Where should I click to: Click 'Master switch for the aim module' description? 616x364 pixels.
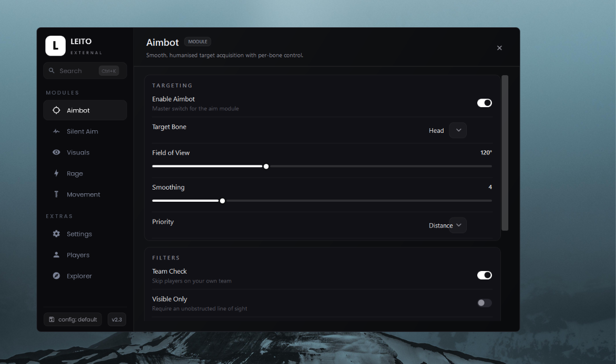point(195,108)
